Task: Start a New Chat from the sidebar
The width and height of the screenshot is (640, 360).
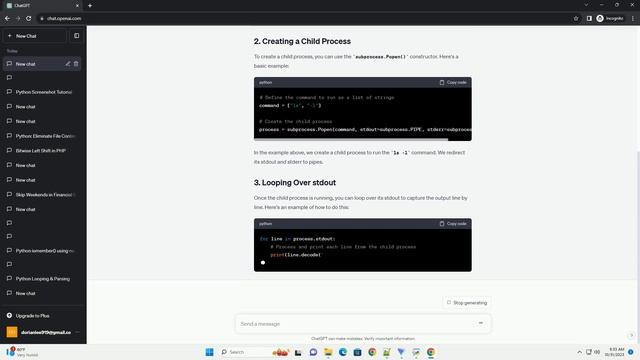Action: pos(35,36)
